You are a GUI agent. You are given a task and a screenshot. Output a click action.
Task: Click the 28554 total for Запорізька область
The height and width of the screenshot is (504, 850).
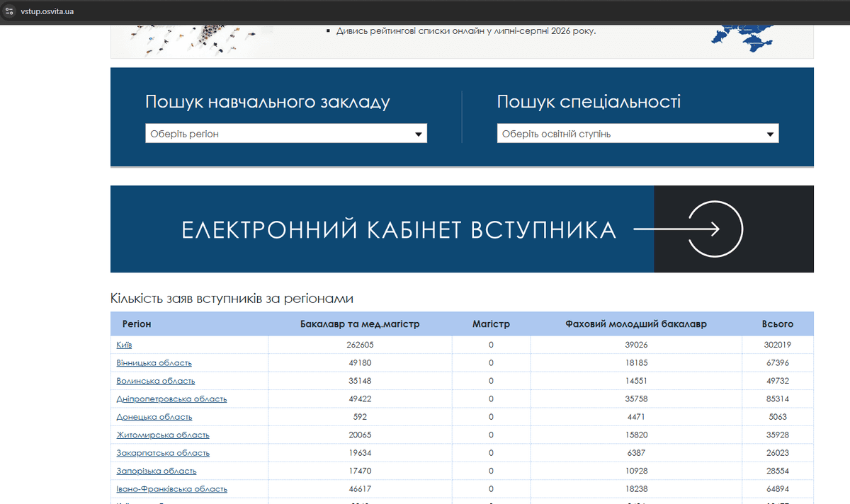point(778,471)
